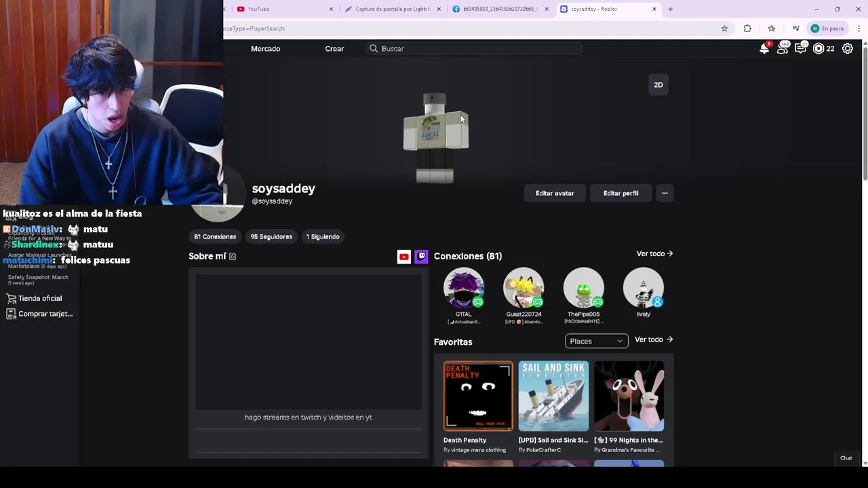Open Guest220724's connection avatar
Image resolution: width=868 pixels, height=488 pixels.
click(x=524, y=287)
